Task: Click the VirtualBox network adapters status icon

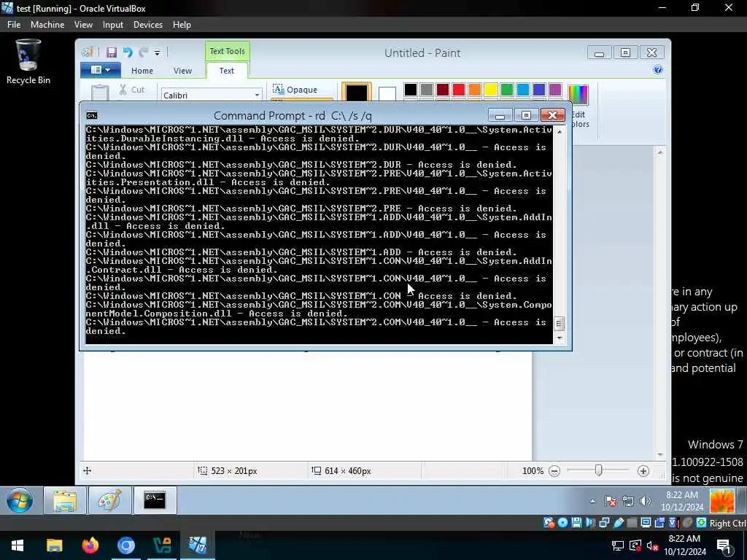Action: pyautogui.click(x=604, y=523)
